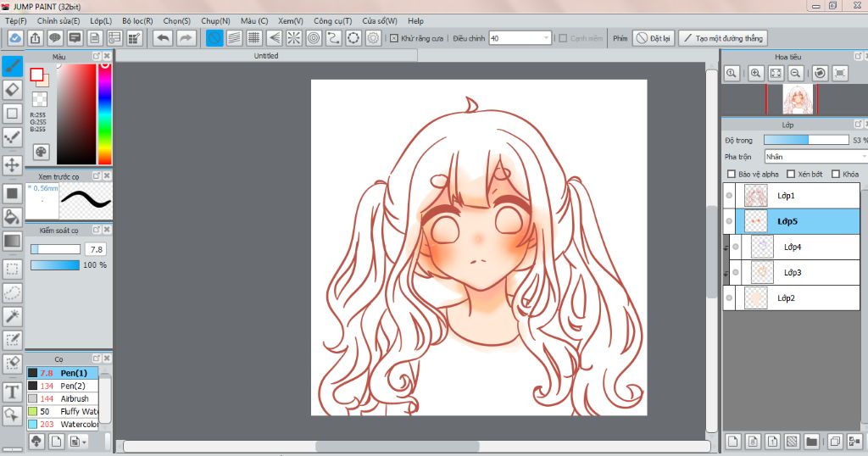Open the Điều chỉnh value dropdown
Viewport: 868px width, 456px height.
[x=547, y=38]
